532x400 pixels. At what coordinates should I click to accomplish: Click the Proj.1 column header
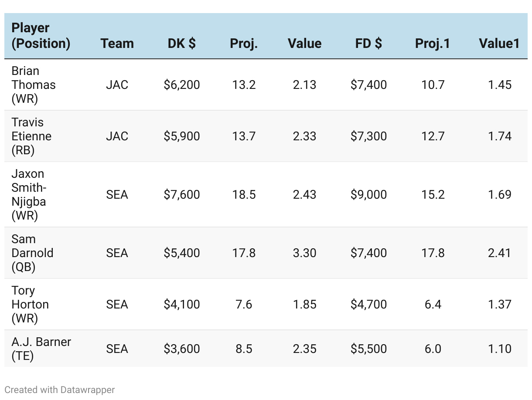[432, 44]
